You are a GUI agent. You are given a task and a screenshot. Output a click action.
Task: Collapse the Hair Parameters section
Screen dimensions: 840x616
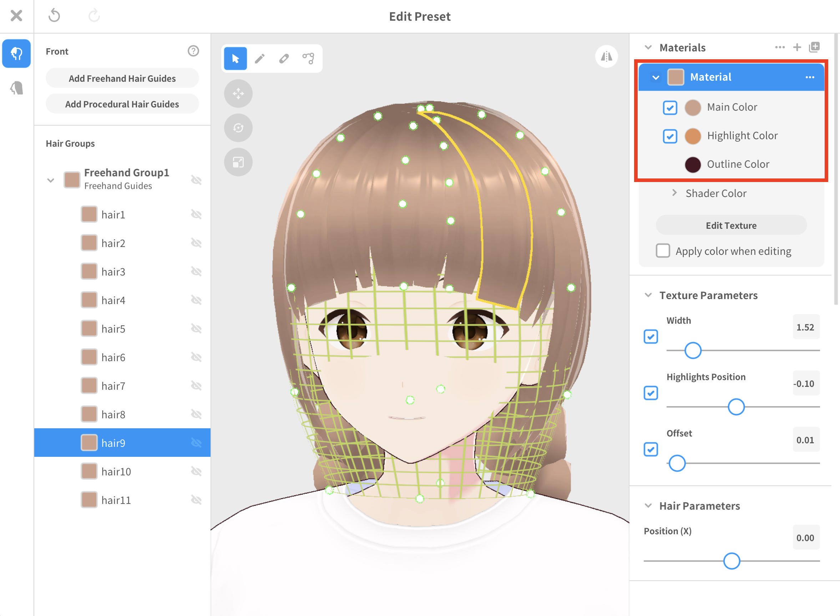click(x=648, y=506)
